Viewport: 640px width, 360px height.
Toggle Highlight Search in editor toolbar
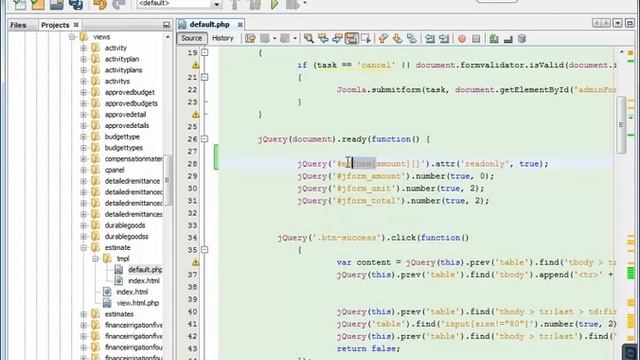[351, 39]
